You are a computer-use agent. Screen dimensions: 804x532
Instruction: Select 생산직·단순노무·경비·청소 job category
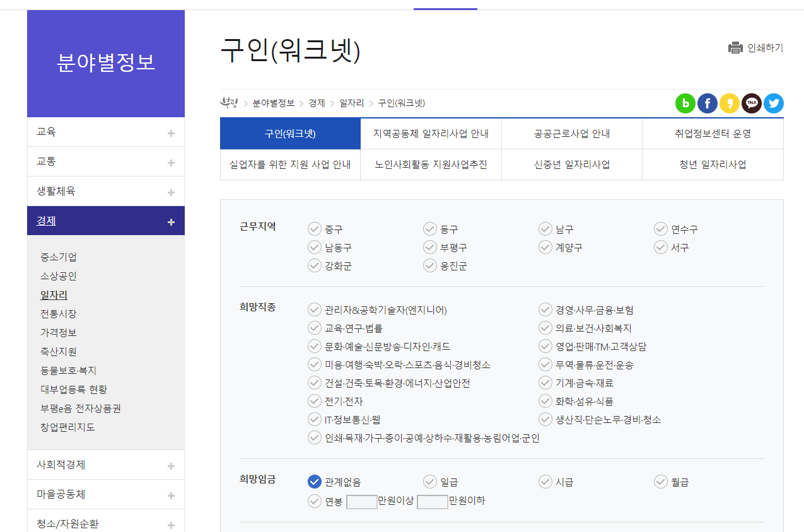[x=545, y=419]
